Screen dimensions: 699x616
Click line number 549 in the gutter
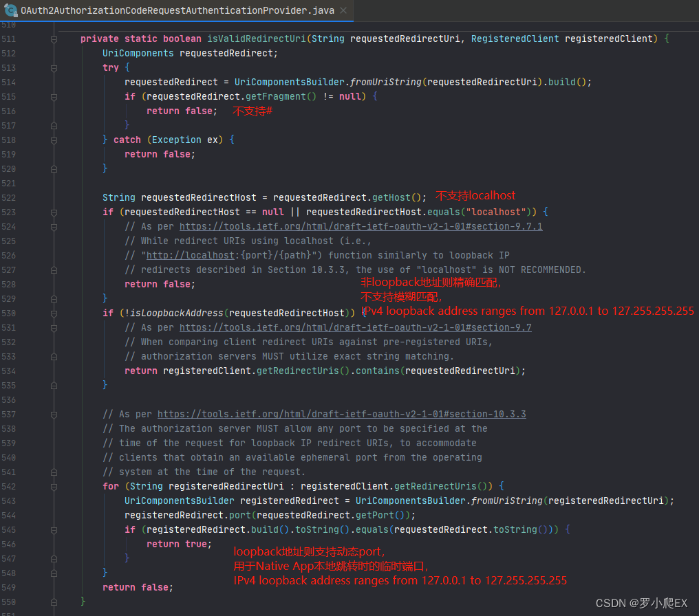click(x=8, y=588)
